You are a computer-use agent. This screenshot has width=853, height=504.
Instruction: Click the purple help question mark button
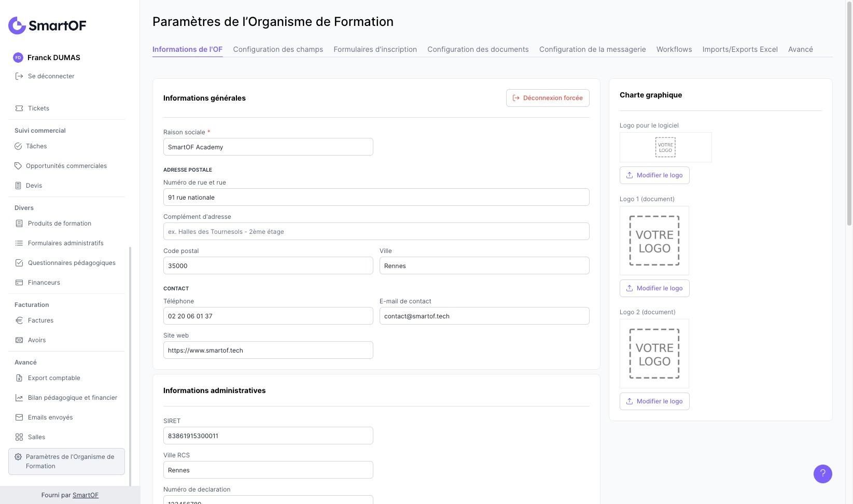[822, 474]
